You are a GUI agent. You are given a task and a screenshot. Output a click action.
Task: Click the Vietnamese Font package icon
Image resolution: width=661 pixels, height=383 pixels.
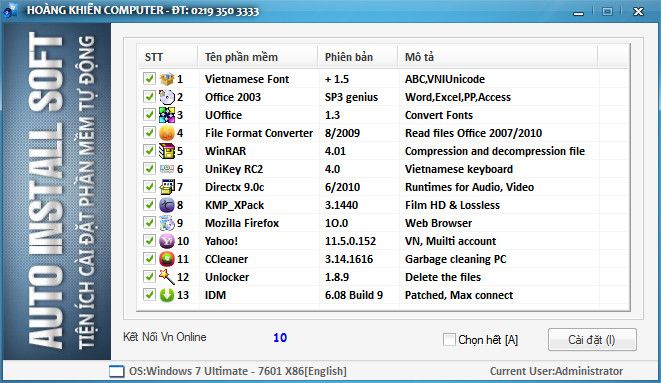[x=167, y=79]
